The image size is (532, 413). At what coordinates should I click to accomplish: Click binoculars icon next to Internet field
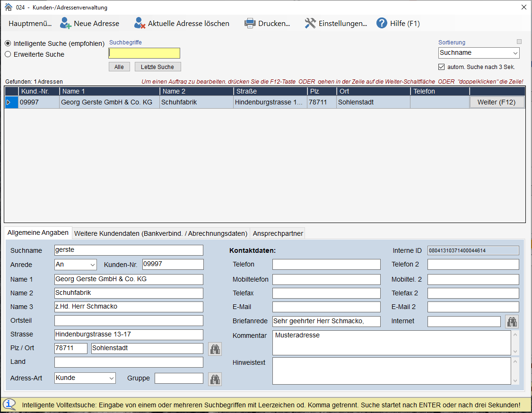512,321
